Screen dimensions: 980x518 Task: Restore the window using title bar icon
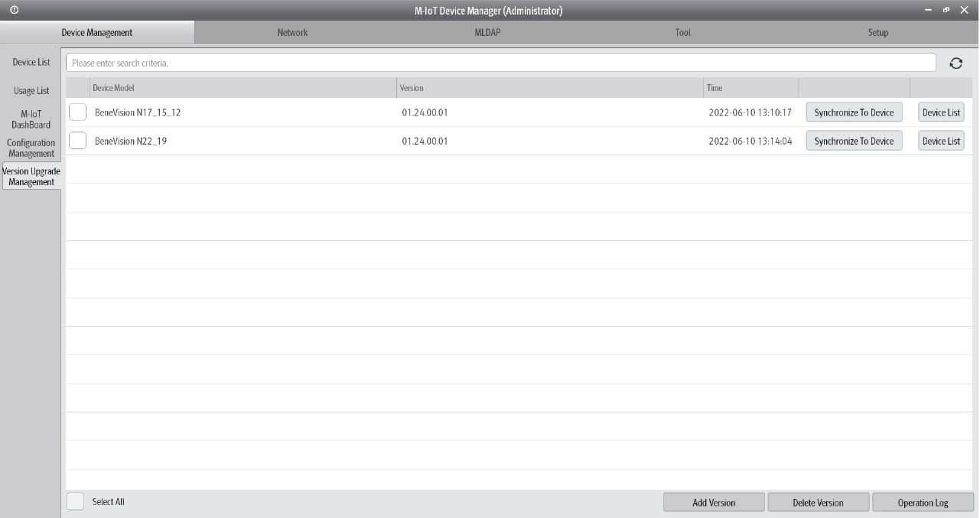point(946,10)
